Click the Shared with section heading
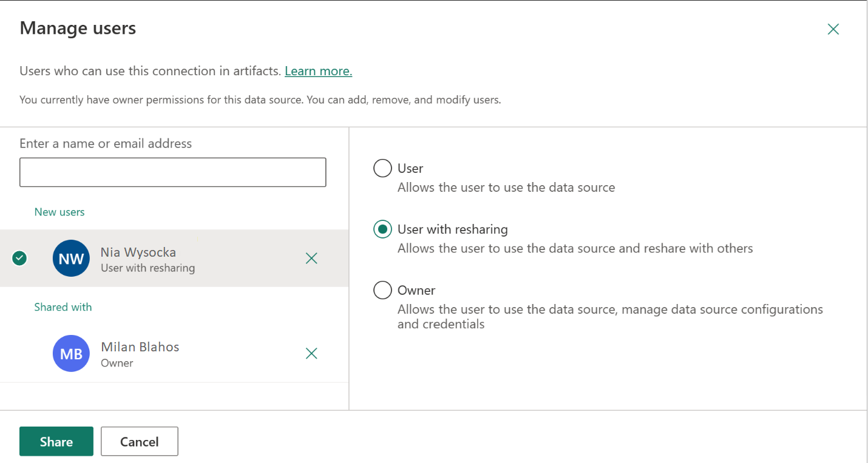Image resolution: width=868 pixels, height=463 pixels. pos(63,307)
